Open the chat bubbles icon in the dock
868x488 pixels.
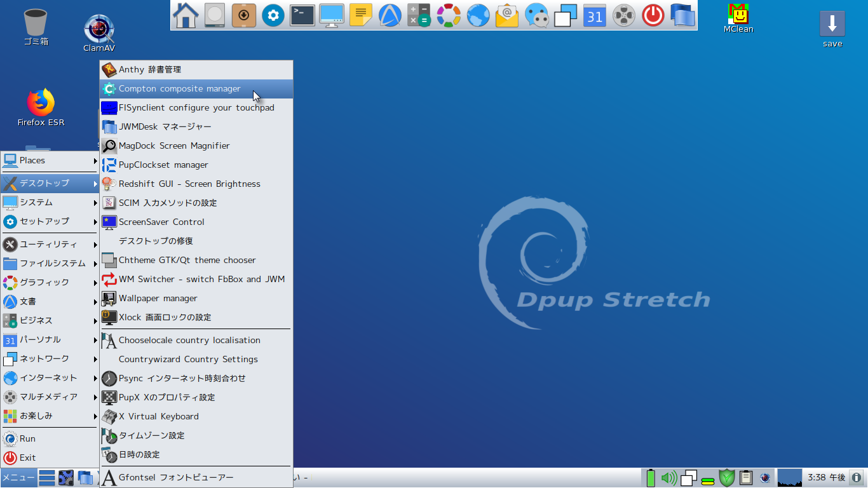(537, 15)
